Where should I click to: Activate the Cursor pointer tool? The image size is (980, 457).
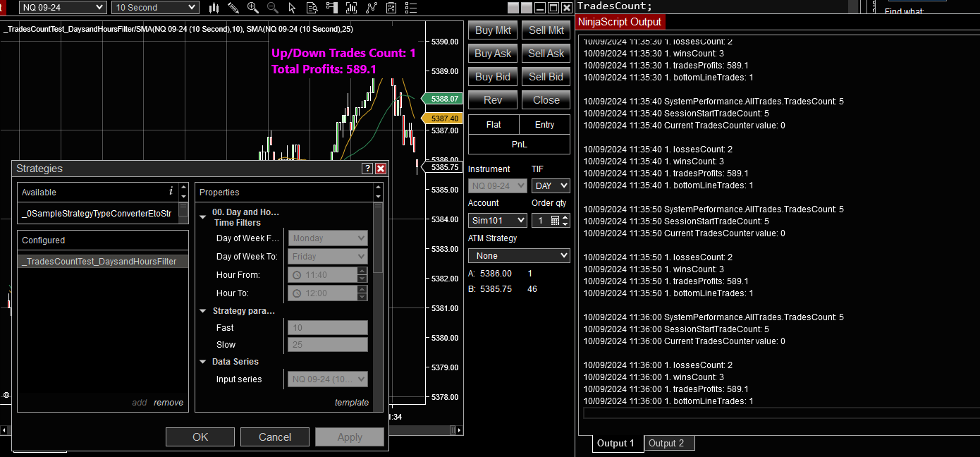coord(292,8)
